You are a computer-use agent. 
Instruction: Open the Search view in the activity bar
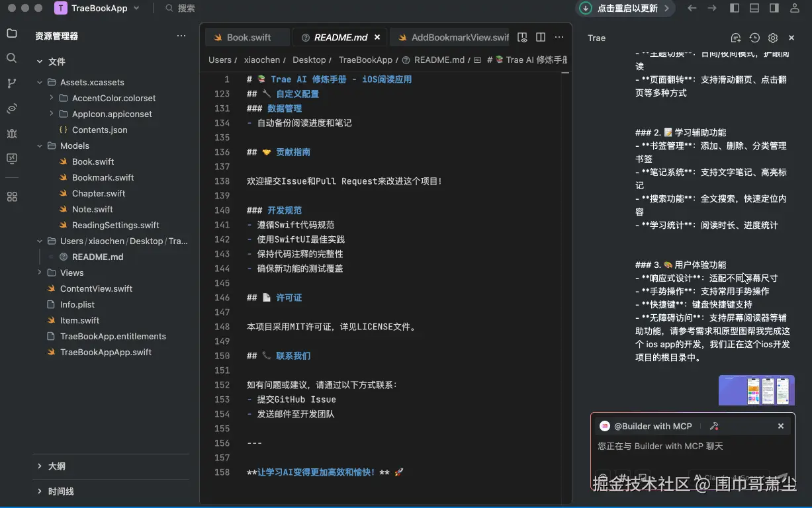click(11, 58)
